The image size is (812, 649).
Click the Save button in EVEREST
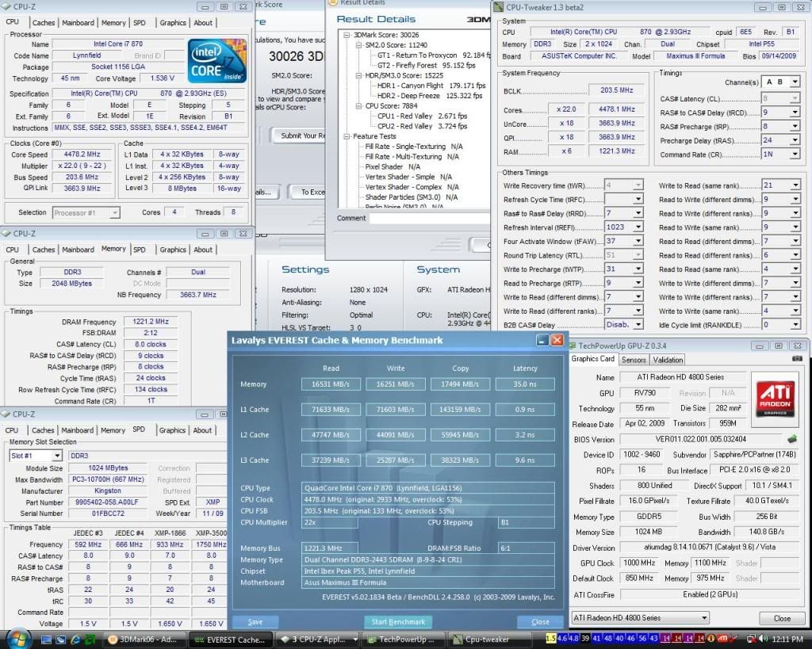click(x=255, y=622)
